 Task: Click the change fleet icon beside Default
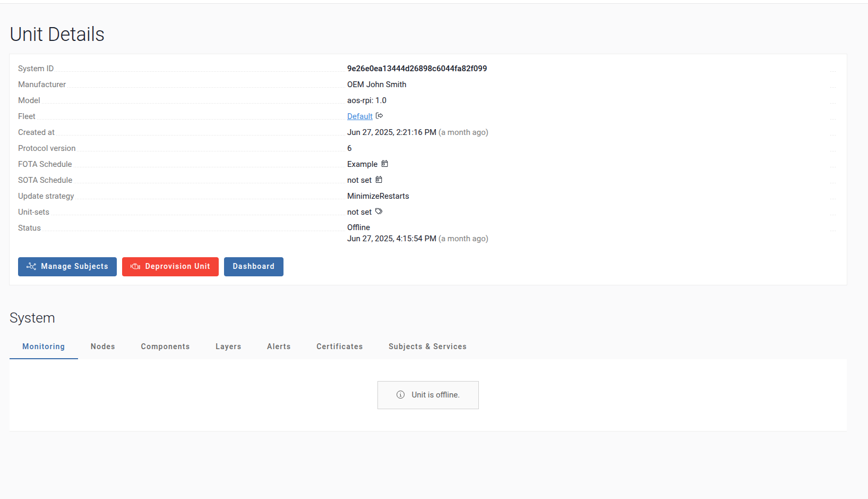379,116
